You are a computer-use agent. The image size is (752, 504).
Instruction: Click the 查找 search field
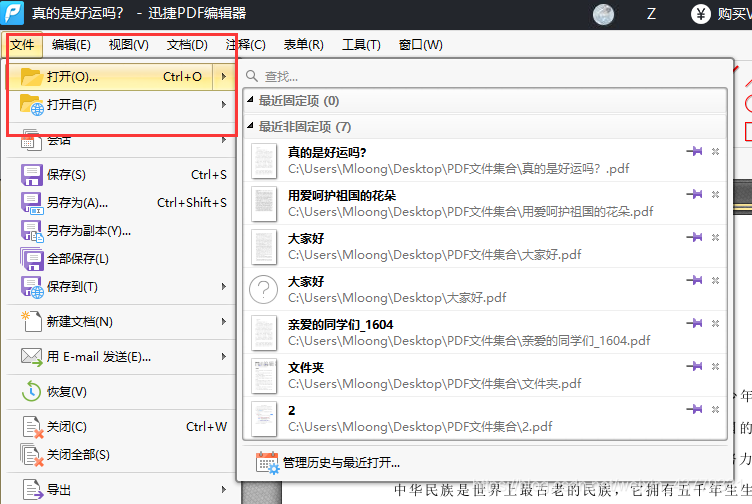[485, 76]
